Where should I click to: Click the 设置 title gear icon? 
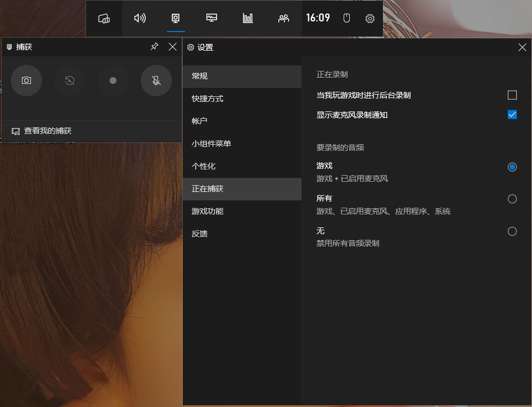191,47
